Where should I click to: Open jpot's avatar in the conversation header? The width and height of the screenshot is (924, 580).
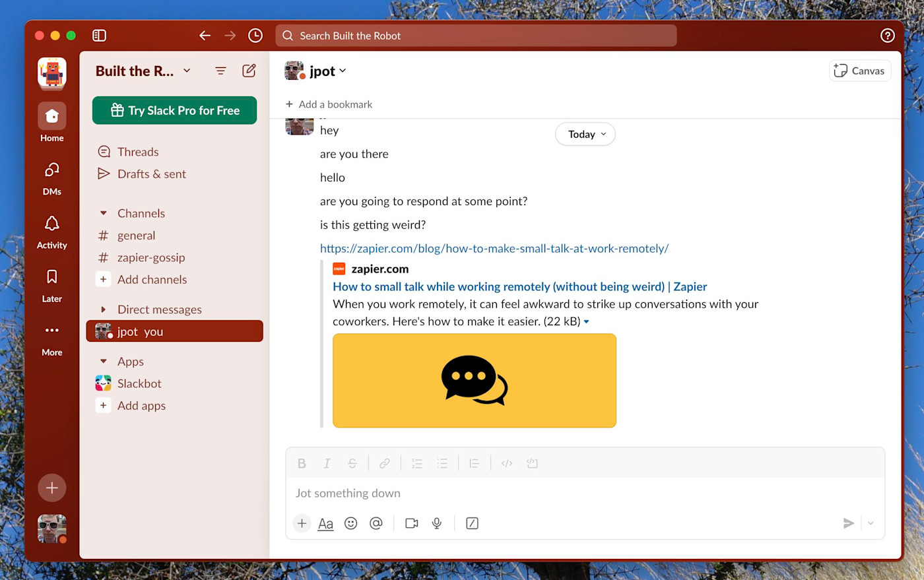click(294, 71)
